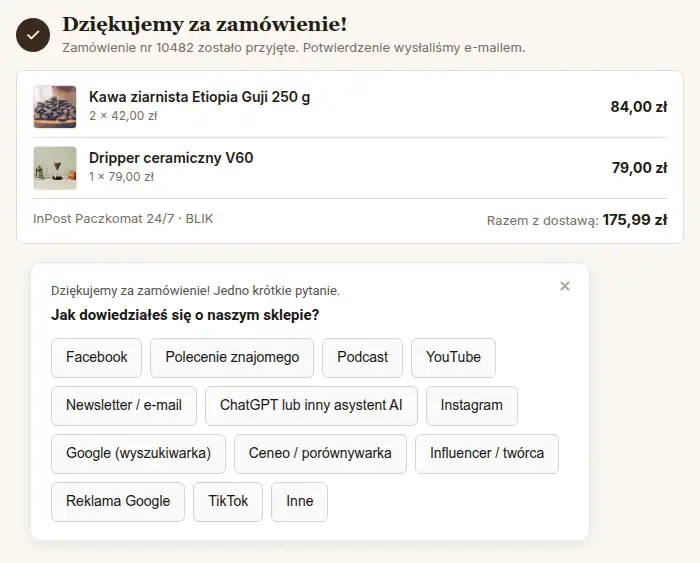This screenshot has height=563, width=700.
Task: Choose Newsletter / e-mail option
Action: click(x=124, y=405)
